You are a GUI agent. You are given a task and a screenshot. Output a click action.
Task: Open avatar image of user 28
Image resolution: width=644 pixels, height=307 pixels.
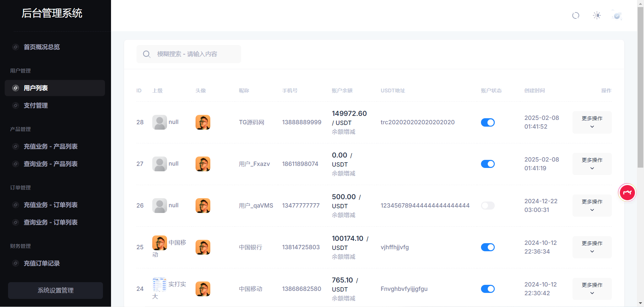coord(203,122)
